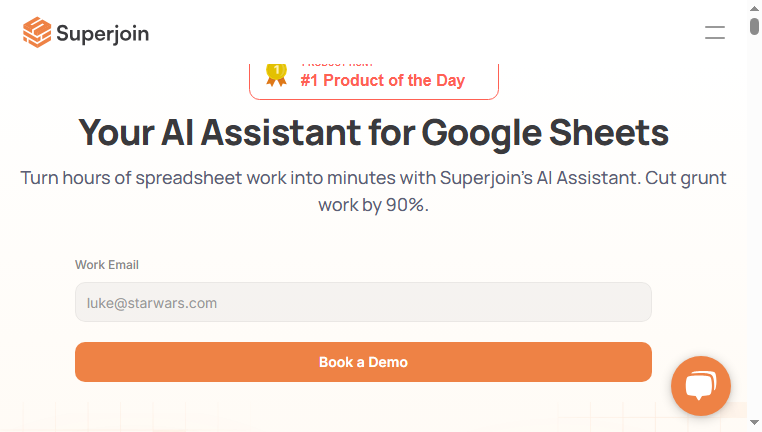Click 'Google Sheets' words in the headline
Image resolution: width=762 pixels, height=432 pixels.
(545, 133)
